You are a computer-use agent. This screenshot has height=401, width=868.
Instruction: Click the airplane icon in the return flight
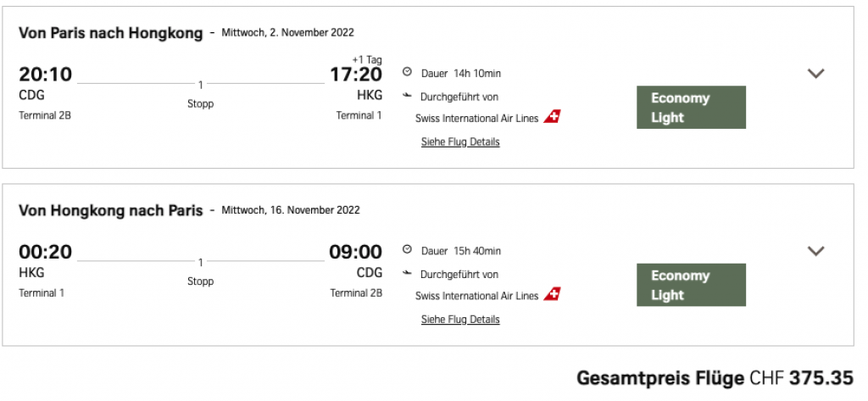point(407,275)
